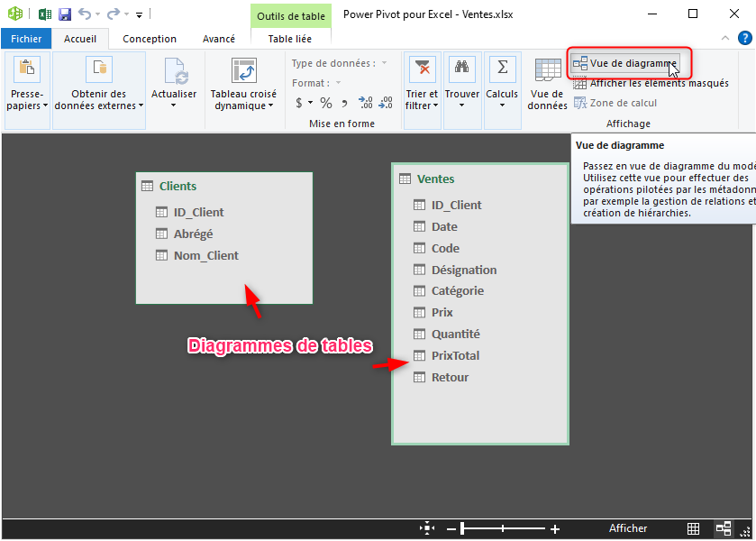Click the Outils de table contextual tab header

tap(291, 16)
